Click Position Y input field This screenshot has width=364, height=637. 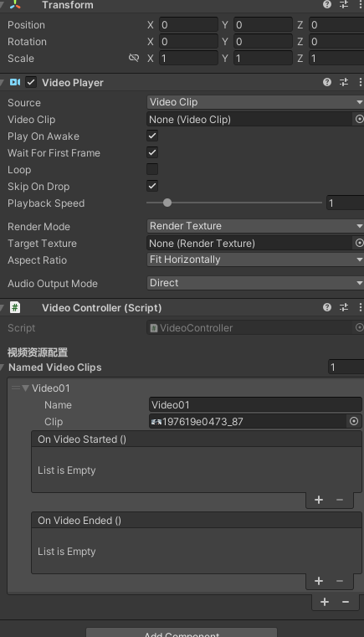point(263,25)
